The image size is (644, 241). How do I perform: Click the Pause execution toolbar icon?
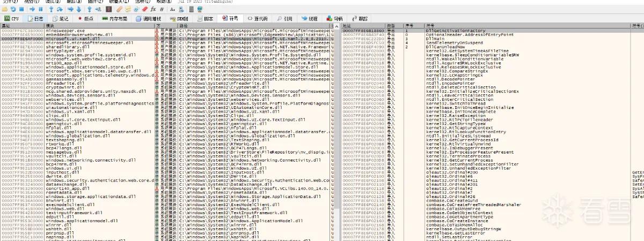click(x=41, y=9)
